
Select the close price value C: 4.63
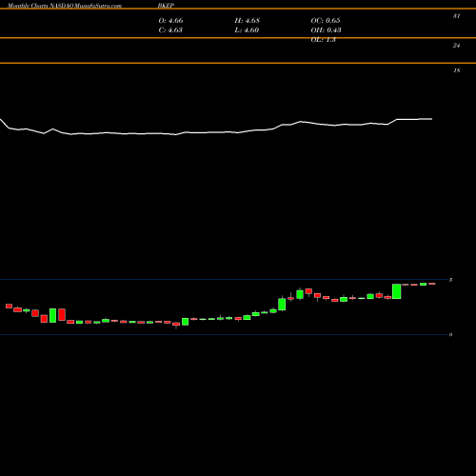(x=170, y=30)
